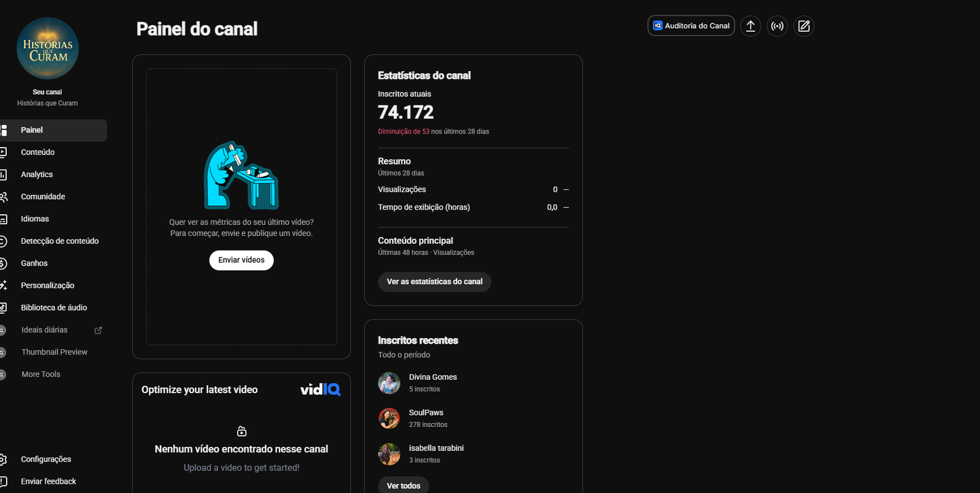Click the magic wand Personalização icon
The image size is (980, 493).
[x=3, y=285]
